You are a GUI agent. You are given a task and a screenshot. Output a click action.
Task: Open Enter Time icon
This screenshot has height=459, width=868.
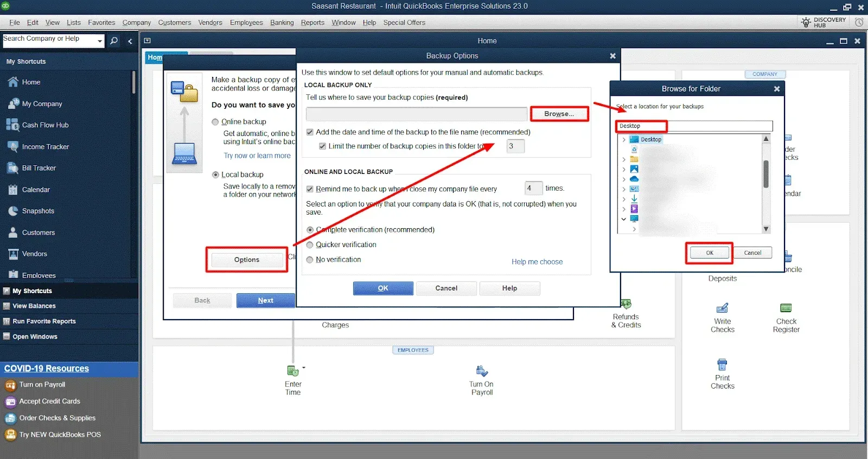[293, 371]
